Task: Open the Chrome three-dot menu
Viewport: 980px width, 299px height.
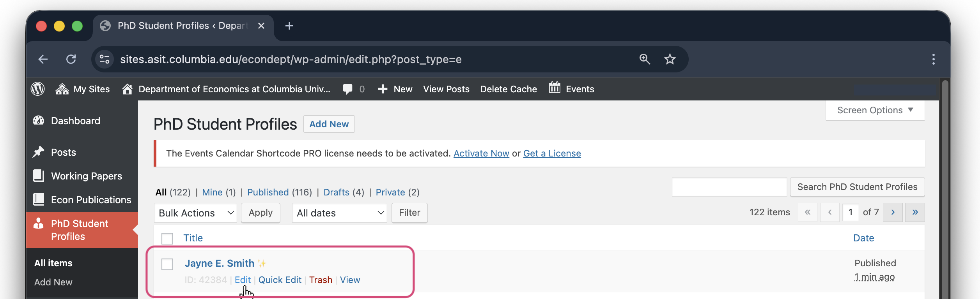Action: click(933, 59)
